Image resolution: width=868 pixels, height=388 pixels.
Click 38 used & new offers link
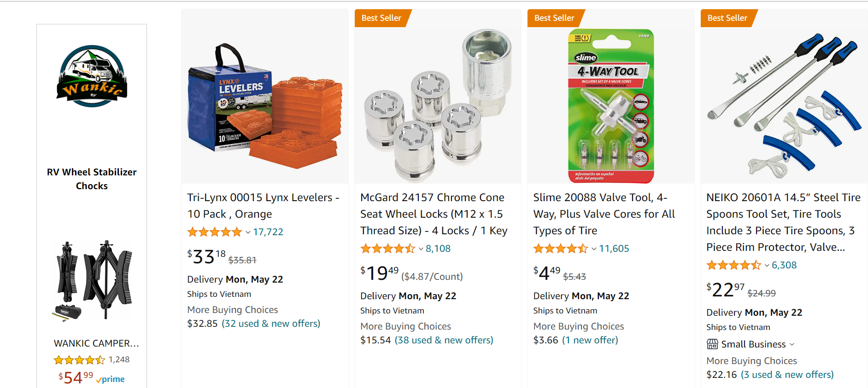(444, 340)
